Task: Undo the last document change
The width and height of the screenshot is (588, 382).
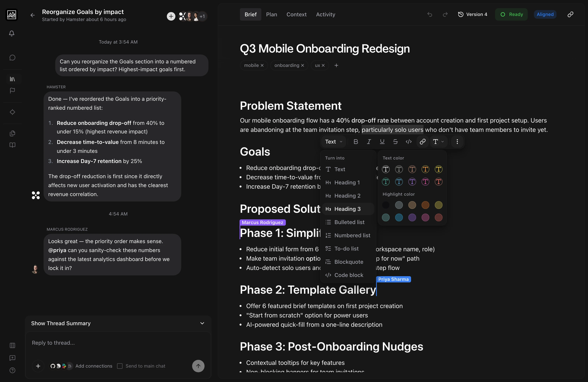Action: coord(430,14)
